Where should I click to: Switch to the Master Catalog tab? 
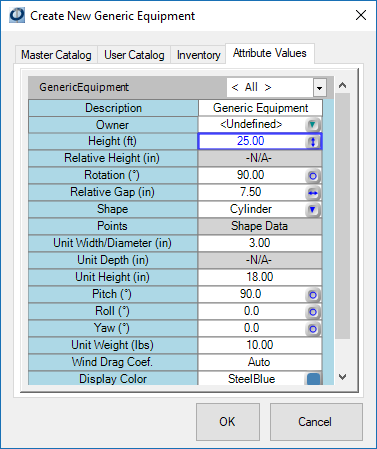click(x=56, y=55)
